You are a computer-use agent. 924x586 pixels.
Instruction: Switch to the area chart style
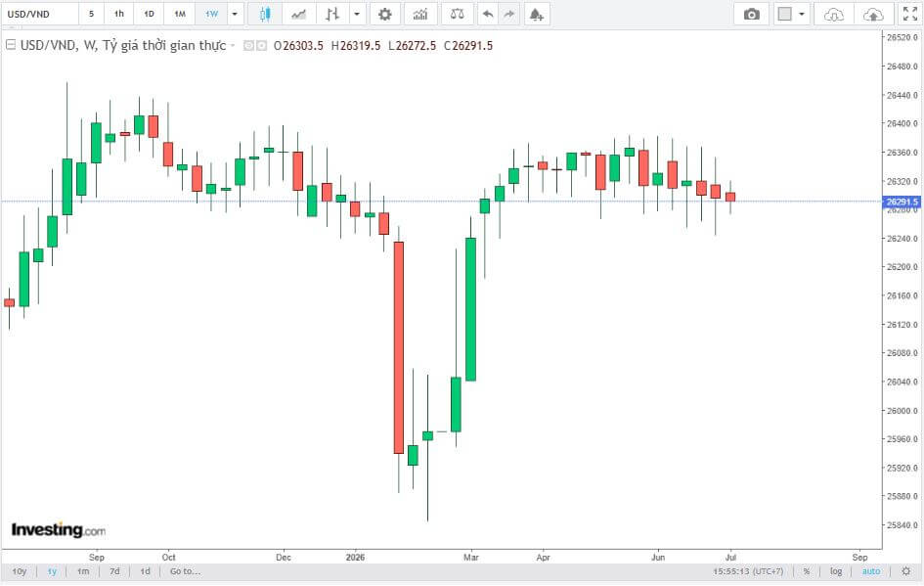299,14
